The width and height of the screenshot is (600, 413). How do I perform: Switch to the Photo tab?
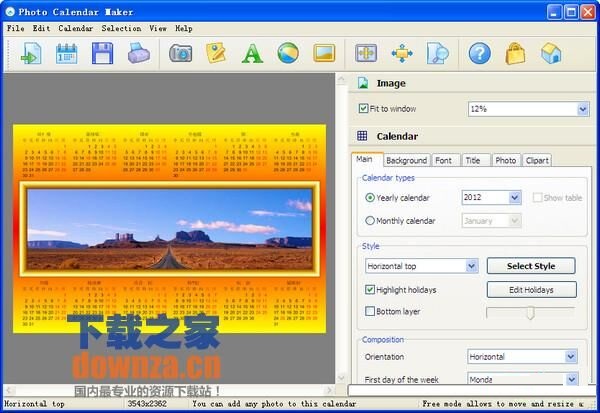(x=505, y=160)
